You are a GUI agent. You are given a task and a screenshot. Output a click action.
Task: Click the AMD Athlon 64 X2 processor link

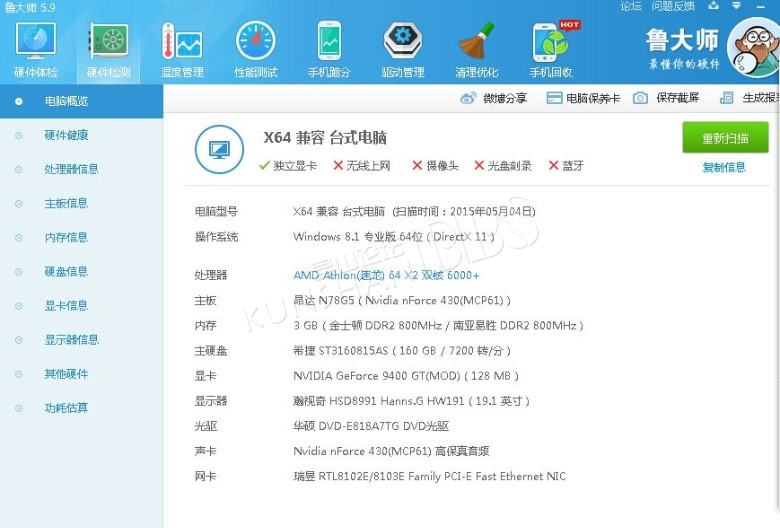387,275
